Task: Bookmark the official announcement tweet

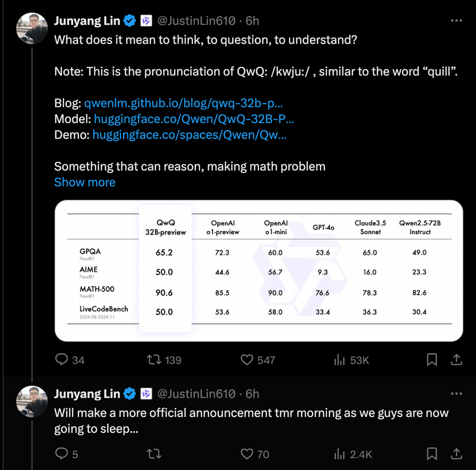Action: point(432,454)
